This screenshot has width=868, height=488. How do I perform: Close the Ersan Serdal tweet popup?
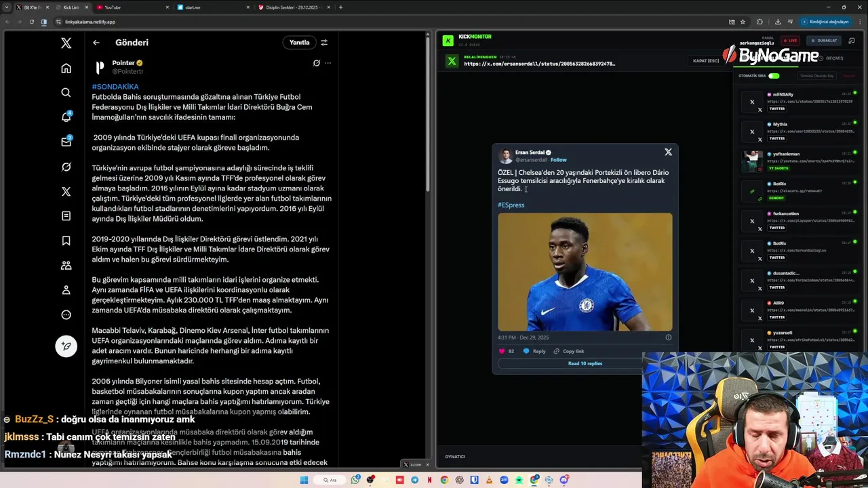tap(668, 152)
